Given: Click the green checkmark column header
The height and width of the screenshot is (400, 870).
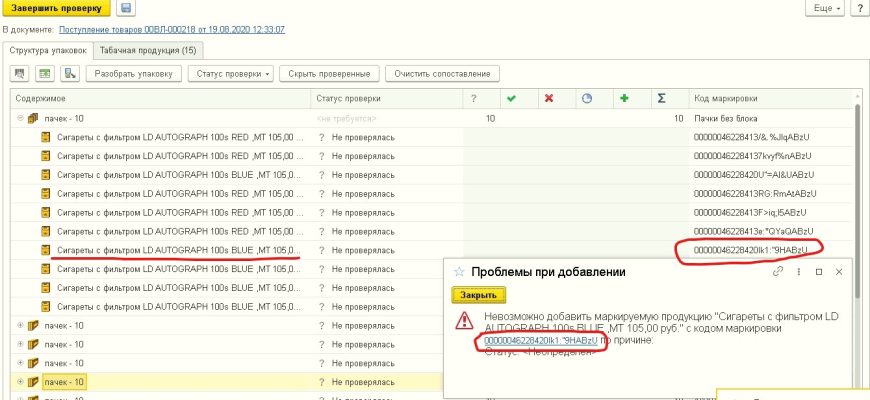Looking at the screenshot, I should [x=511, y=98].
